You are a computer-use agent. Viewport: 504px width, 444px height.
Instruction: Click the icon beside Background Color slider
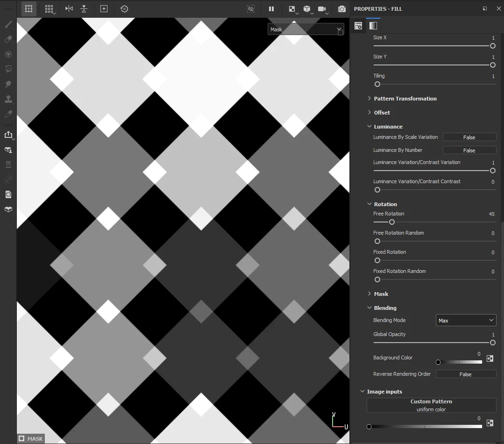click(490, 358)
